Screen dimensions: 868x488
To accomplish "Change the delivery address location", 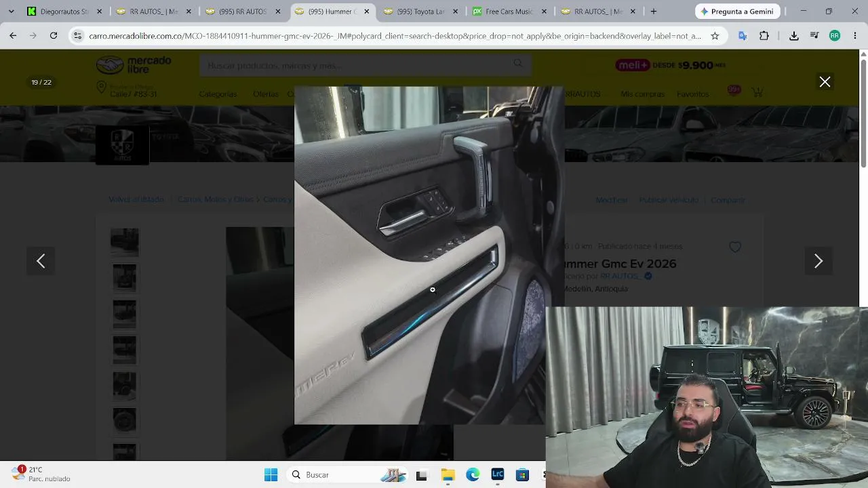I will click(127, 89).
